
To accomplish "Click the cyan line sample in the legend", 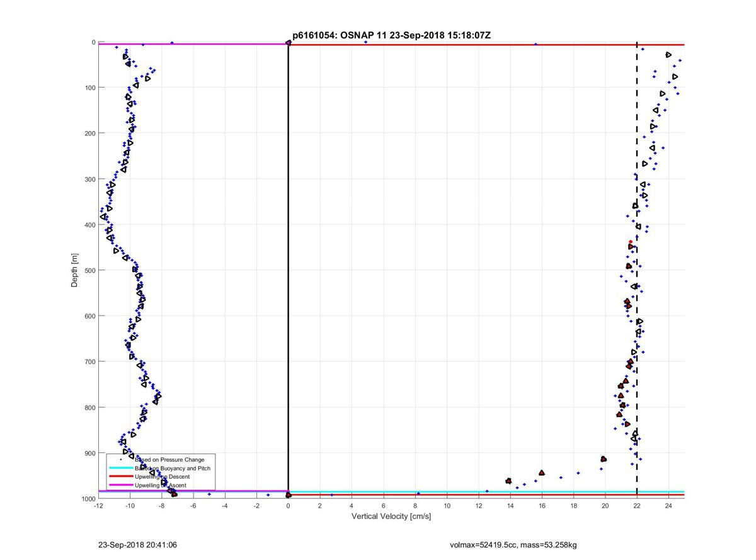I will coord(120,468).
